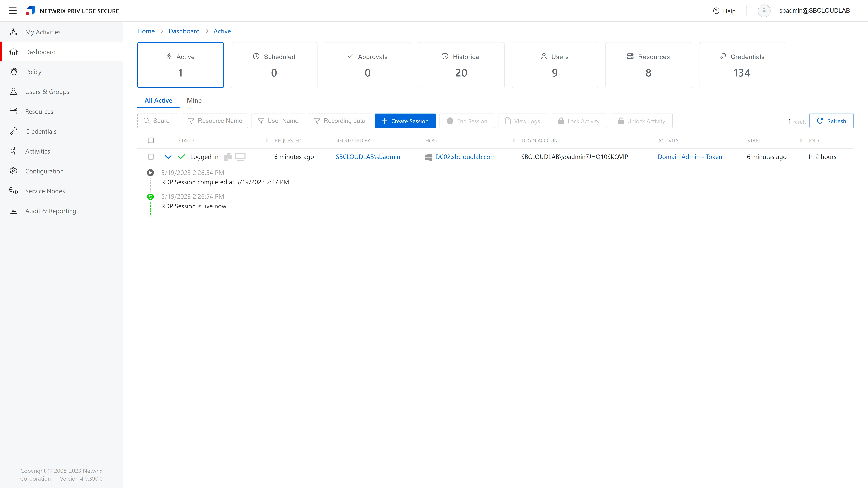Switch to All Active tab
This screenshot has height=488, width=868.
click(158, 100)
